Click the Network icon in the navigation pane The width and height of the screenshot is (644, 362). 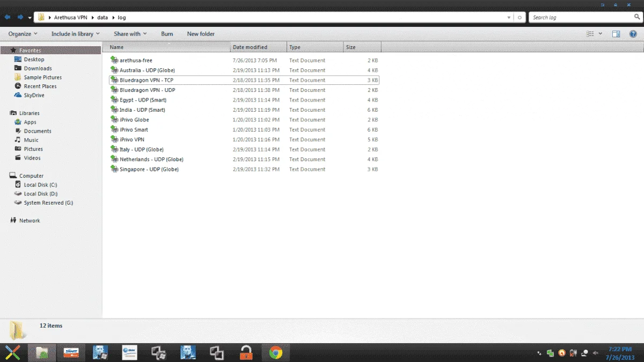coord(13,221)
